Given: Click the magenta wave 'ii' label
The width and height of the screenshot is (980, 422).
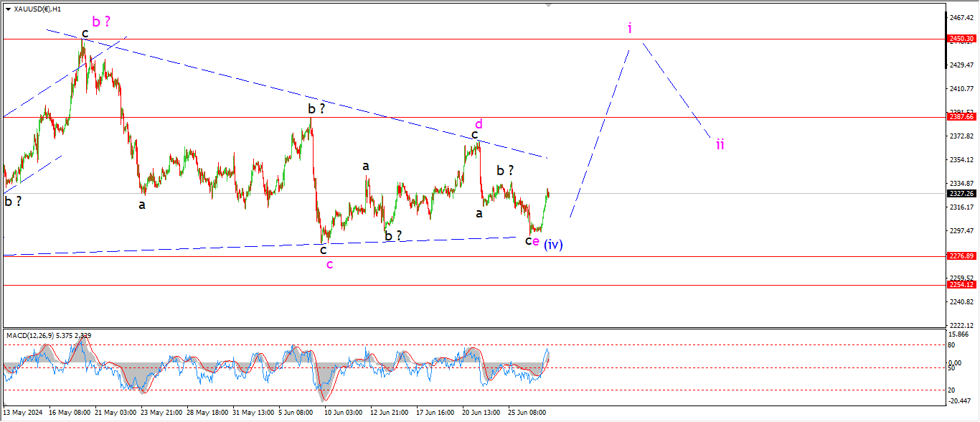Looking at the screenshot, I should 720,144.
